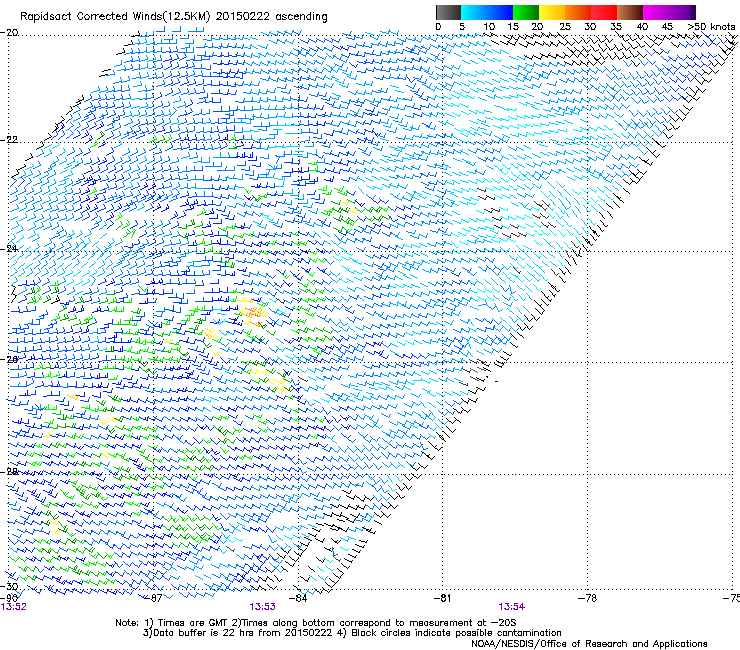Click the 'Note: 1) Times are GMT' line

pyautogui.click(x=316, y=623)
